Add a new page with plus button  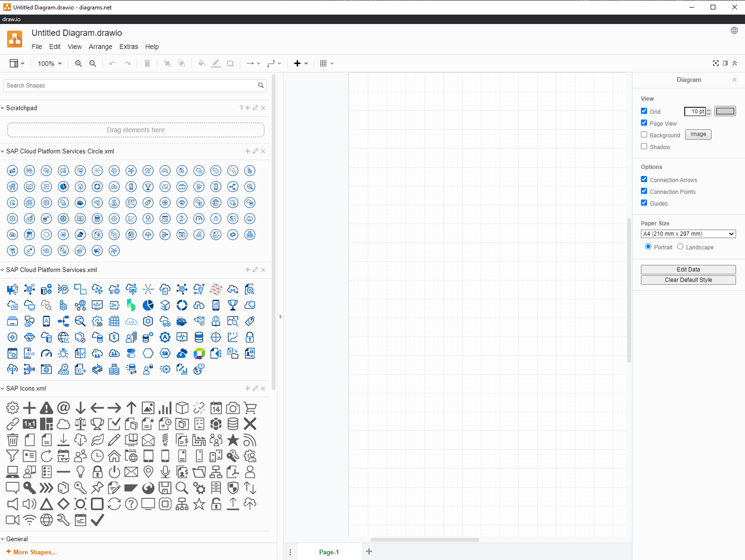click(369, 552)
